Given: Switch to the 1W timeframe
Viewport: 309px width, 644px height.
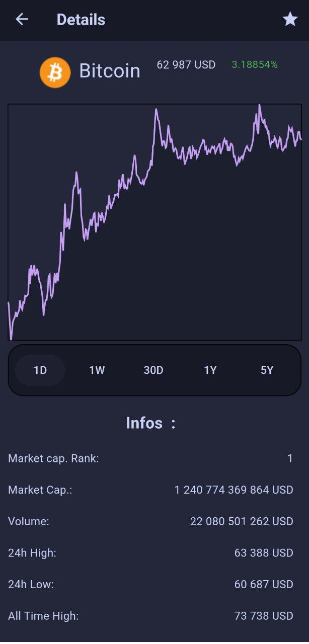Looking at the screenshot, I should tap(96, 370).
